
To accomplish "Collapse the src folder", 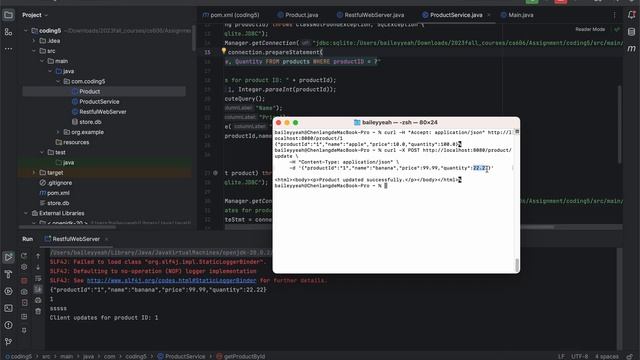I will [x=34, y=51].
